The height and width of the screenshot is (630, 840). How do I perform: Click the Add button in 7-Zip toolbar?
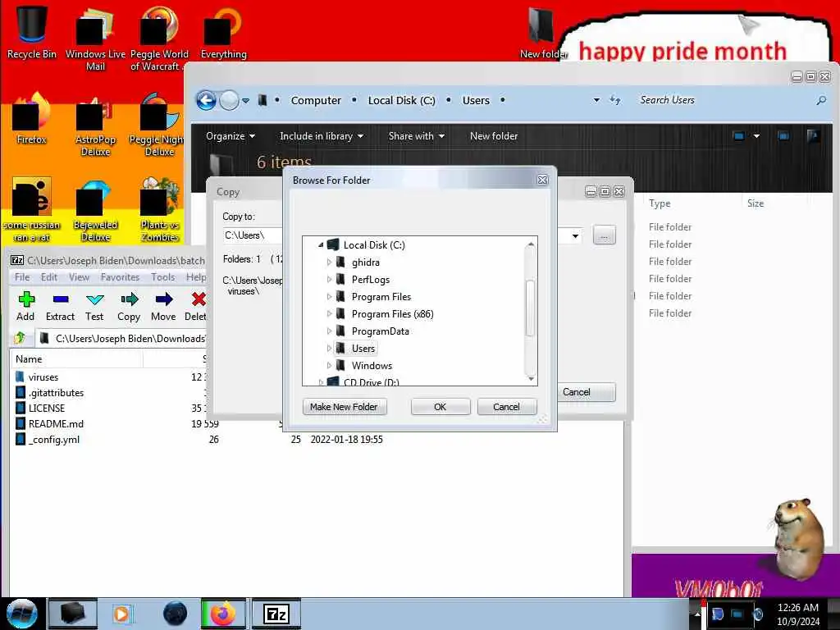point(25,307)
